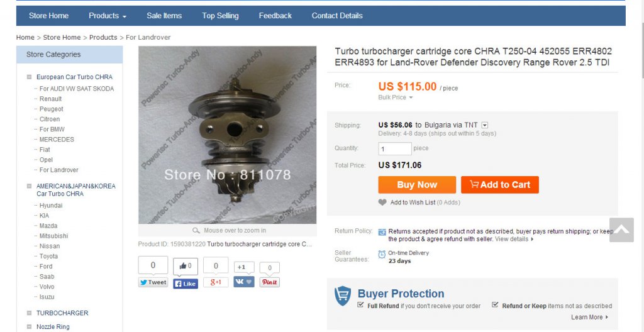Click the Refund or Keep checkmark

495,305
